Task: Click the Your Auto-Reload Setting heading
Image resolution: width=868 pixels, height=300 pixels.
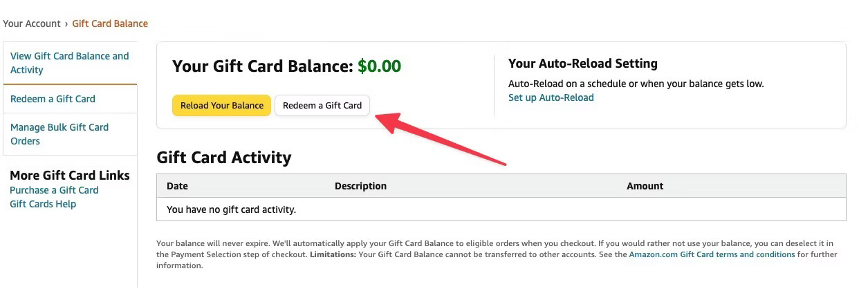Action: (583, 64)
